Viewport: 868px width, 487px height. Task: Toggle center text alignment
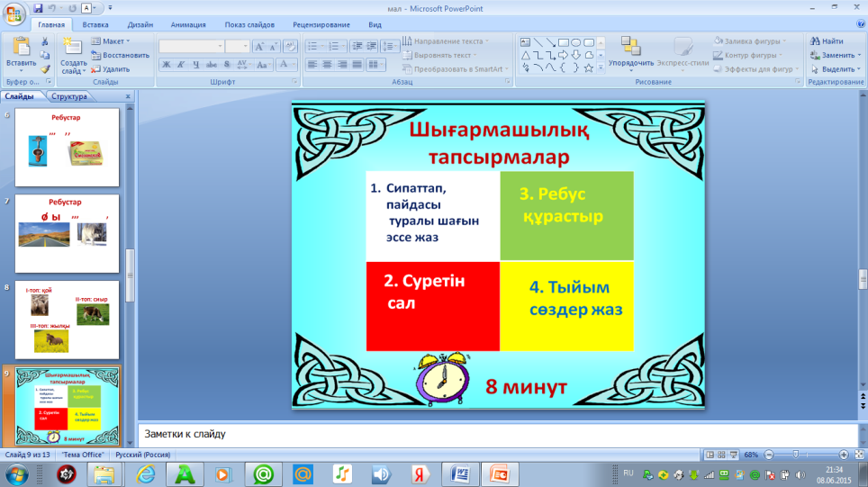(327, 65)
